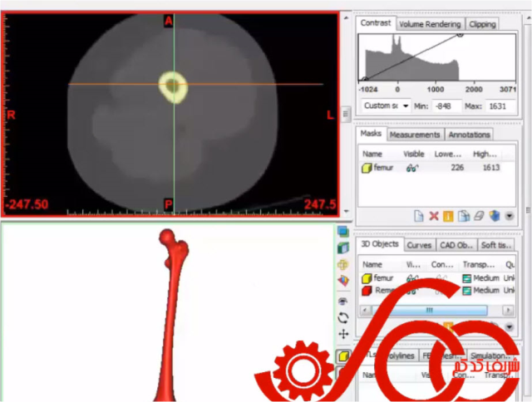Image resolution: width=532 pixels, height=402 pixels.
Task: Click axial view scrollbar down arrow
Action: coord(346,212)
